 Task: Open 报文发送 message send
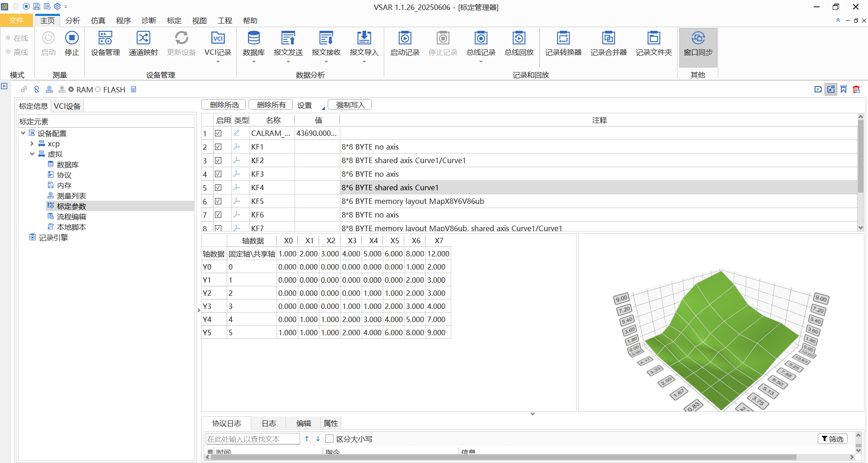pos(288,43)
